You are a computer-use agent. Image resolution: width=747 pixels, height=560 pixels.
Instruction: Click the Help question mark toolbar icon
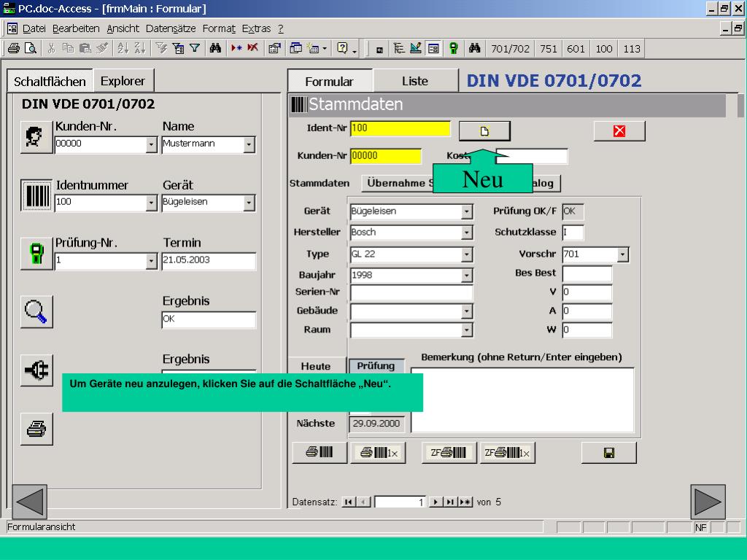[342, 48]
